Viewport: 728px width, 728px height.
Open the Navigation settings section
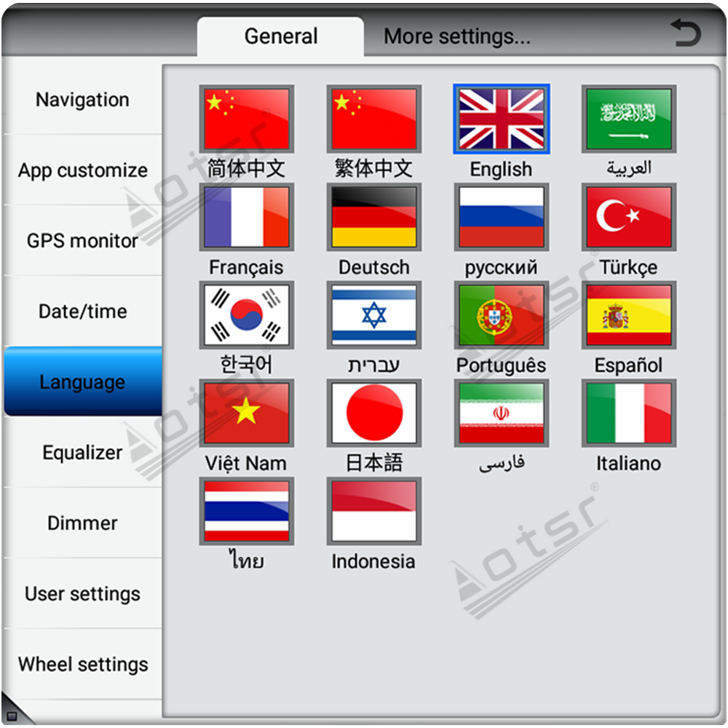(82, 100)
